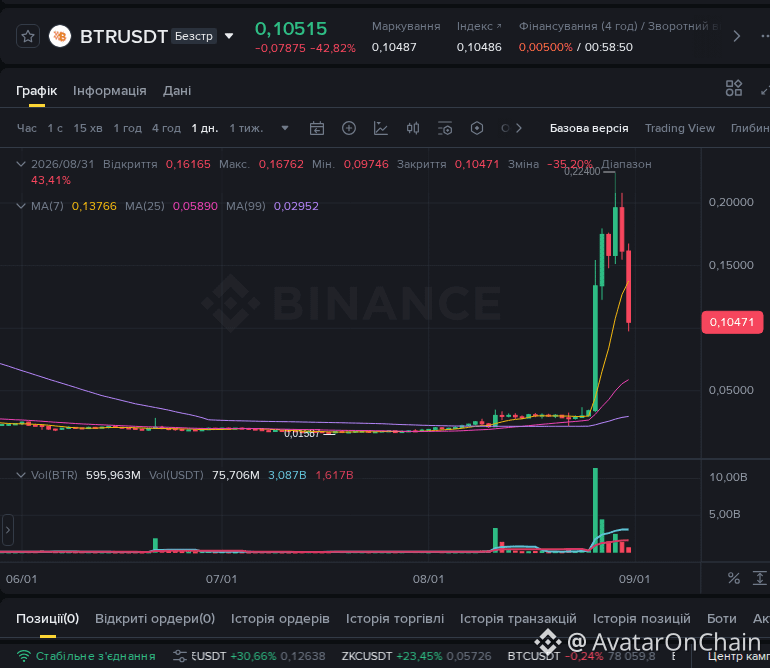Open the Позиції(0) tab
This screenshot has width=770, height=668.
pos(48,618)
